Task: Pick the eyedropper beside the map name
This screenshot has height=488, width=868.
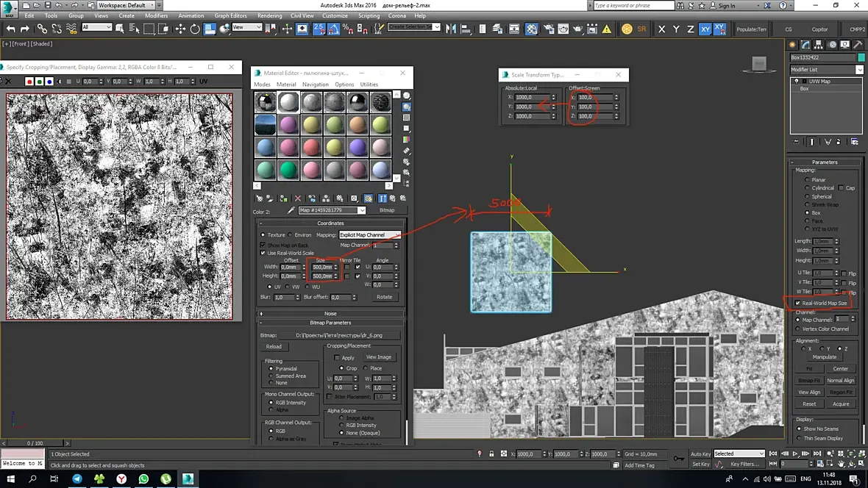Action: tap(291, 211)
